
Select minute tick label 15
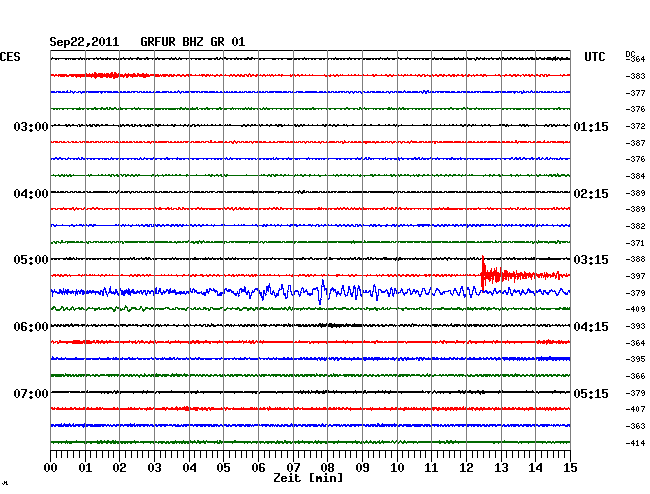click(x=570, y=468)
